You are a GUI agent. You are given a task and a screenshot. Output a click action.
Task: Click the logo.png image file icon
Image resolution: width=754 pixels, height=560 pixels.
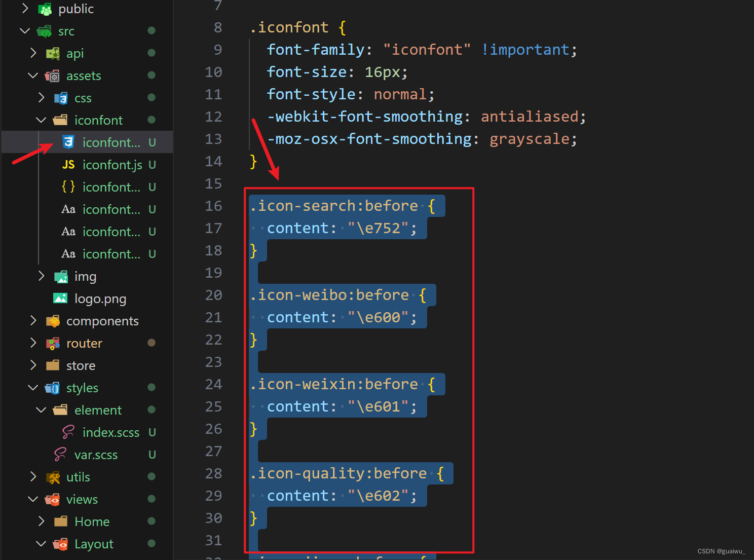(60, 298)
